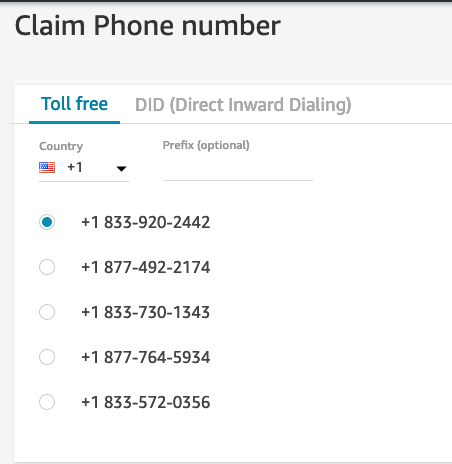Click the Claim Phone number heading
Screen dimensions: 452x464
pos(148,26)
